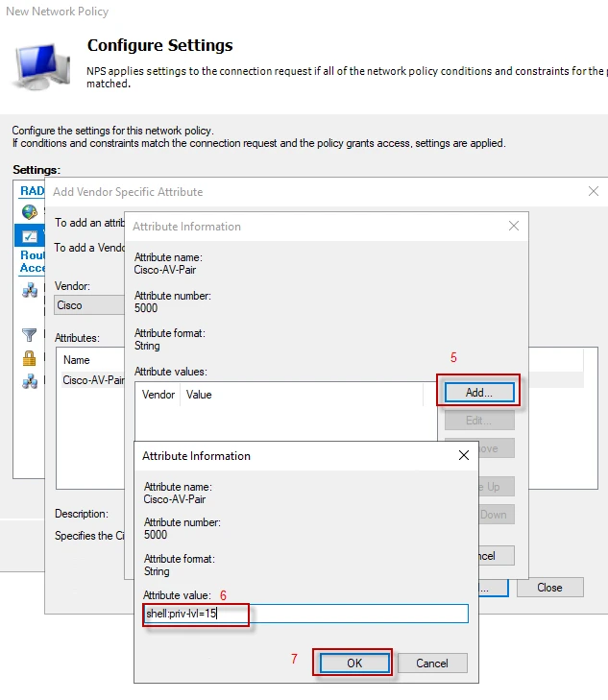Screen dimensions: 608x700
Task: Click the Name column header in Attributes
Action: [x=77, y=360]
